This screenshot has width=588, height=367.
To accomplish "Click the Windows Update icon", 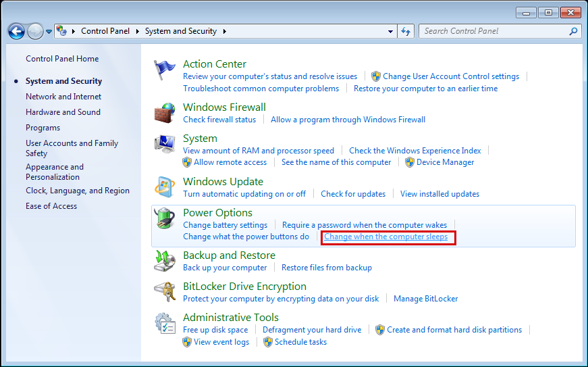I will click(165, 187).
